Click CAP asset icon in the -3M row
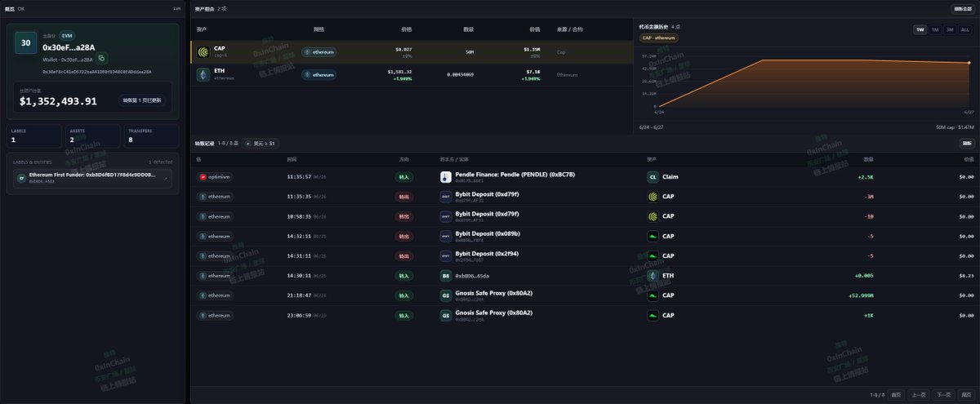The height and width of the screenshot is (404, 980). (x=653, y=197)
